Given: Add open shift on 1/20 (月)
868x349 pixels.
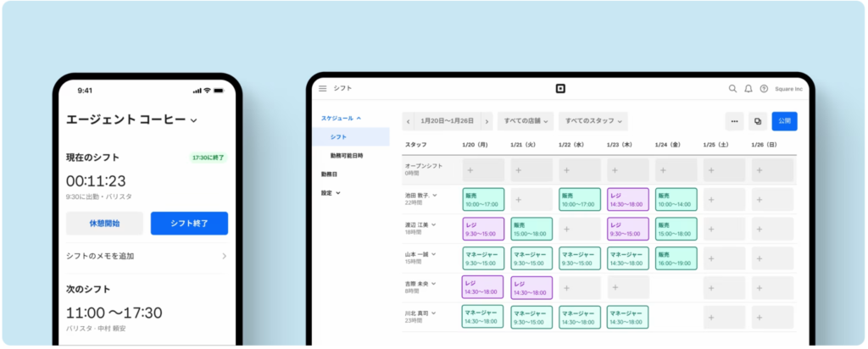Looking at the screenshot, I should [x=483, y=170].
